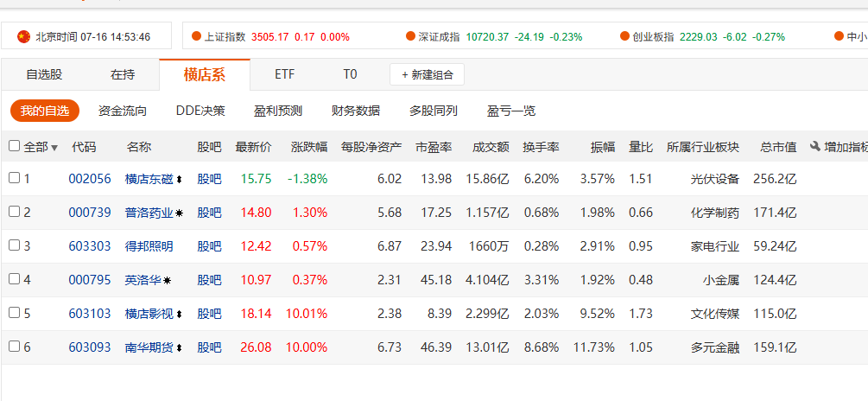The width and height of the screenshot is (868, 401).
Task: Open the 盈亏一览 view
Action: click(511, 111)
